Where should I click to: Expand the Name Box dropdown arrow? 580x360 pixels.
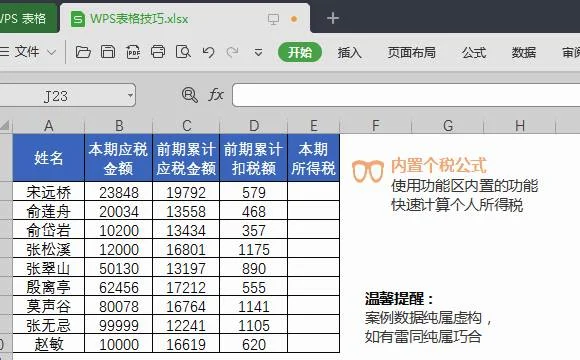[131, 95]
